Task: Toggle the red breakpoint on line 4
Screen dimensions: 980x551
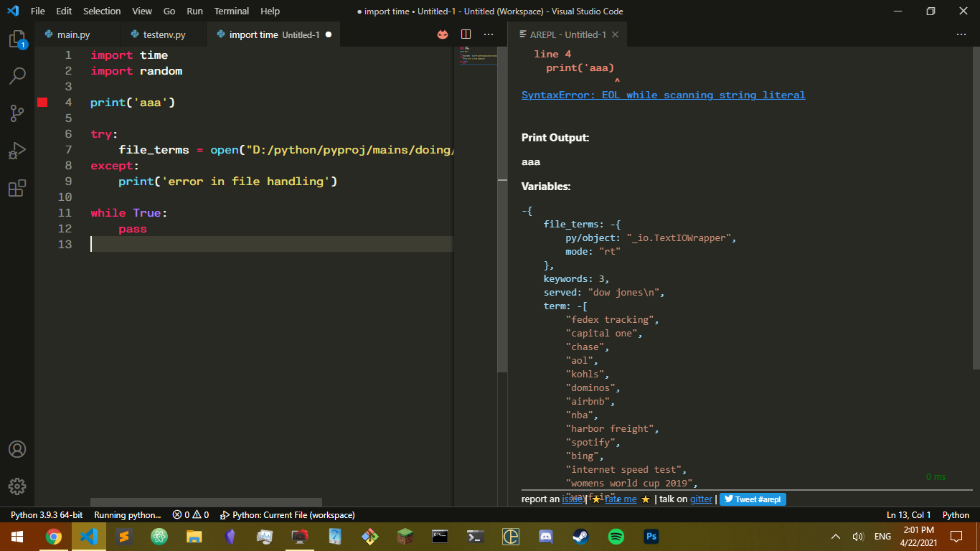Action: [42, 103]
